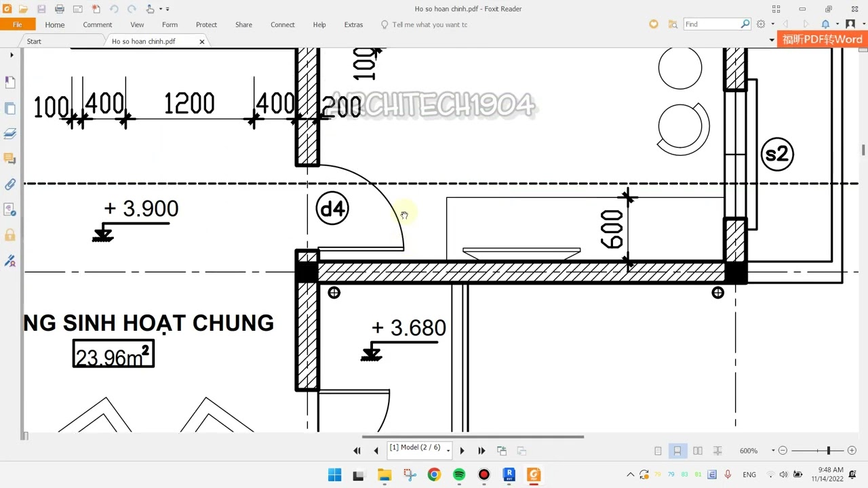The image size is (868, 488).
Task: Click the Redo arrow icon
Action: 132,9
